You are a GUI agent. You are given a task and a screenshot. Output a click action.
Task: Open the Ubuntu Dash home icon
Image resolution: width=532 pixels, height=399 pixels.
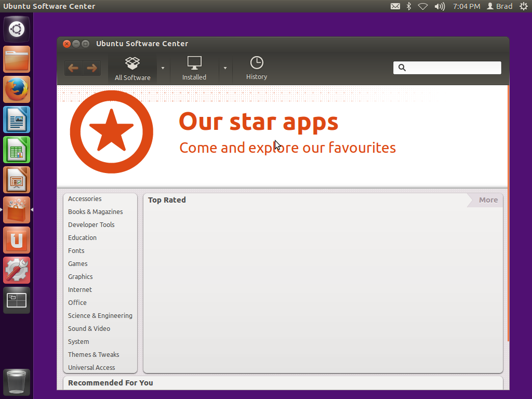pos(17,29)
